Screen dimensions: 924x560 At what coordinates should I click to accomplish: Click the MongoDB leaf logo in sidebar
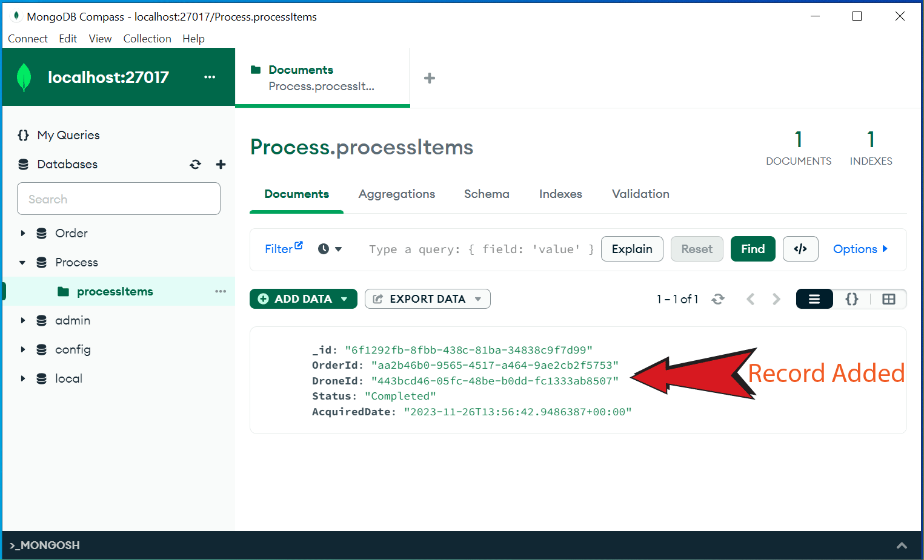(24, 77)
